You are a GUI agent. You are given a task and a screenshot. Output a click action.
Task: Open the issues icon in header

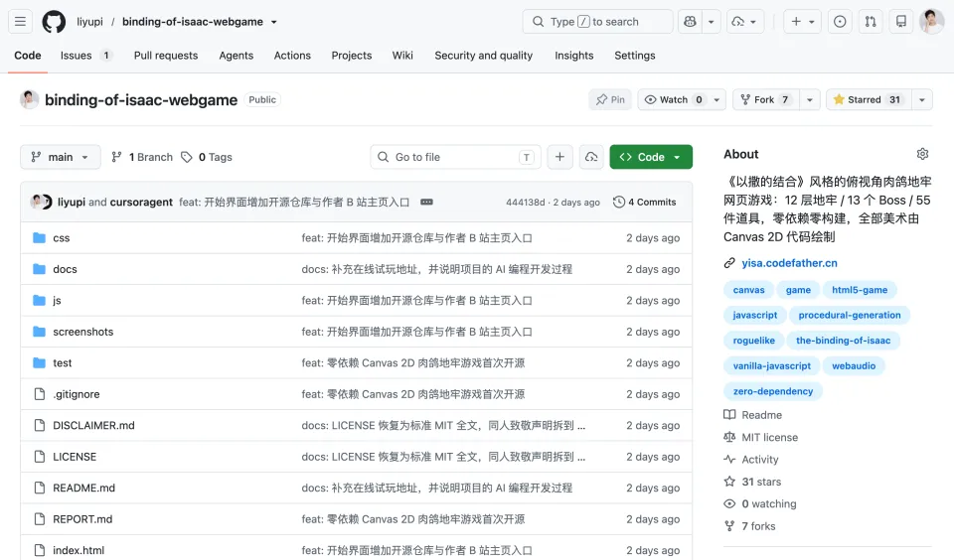[x=840, y=22]
